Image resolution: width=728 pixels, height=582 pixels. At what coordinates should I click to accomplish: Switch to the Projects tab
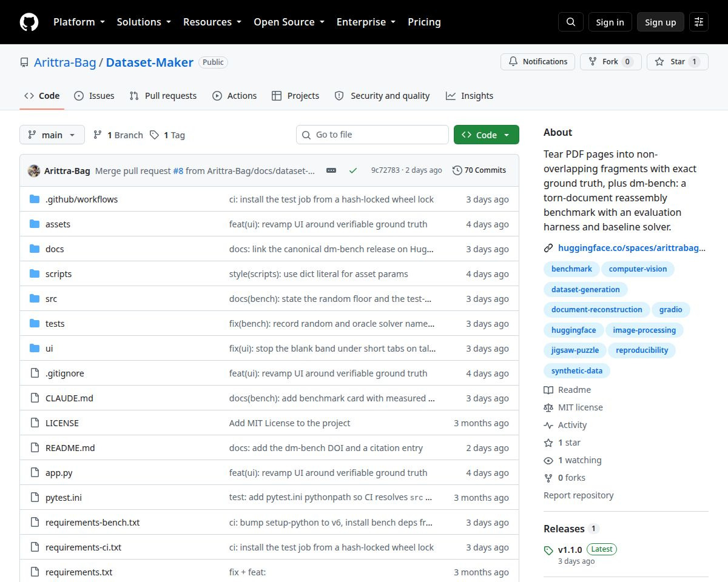click(295, 96)
